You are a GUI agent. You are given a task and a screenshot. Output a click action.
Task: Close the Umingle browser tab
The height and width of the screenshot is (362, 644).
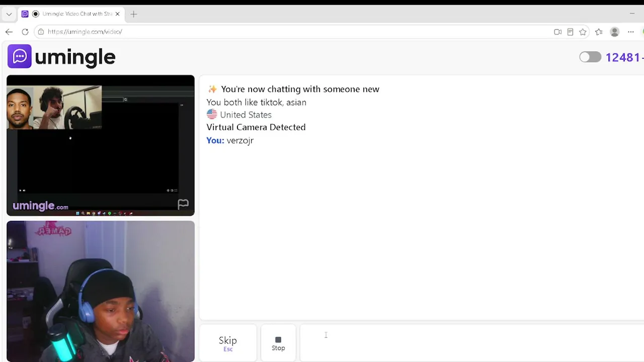click(117, 14)
